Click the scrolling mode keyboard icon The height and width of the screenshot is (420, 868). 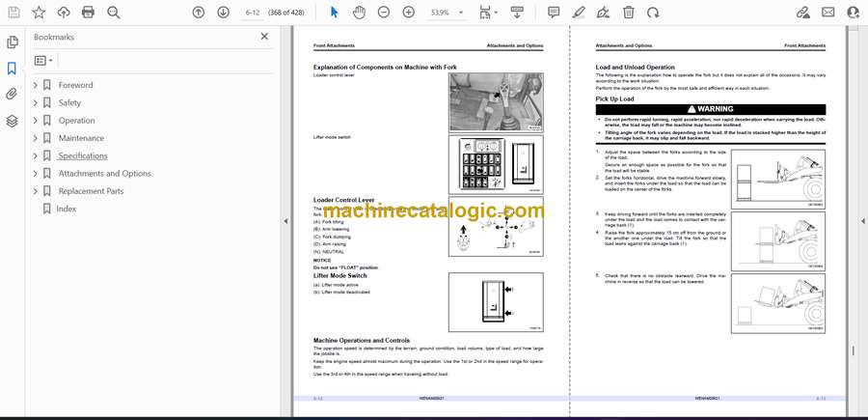(517, 13)
